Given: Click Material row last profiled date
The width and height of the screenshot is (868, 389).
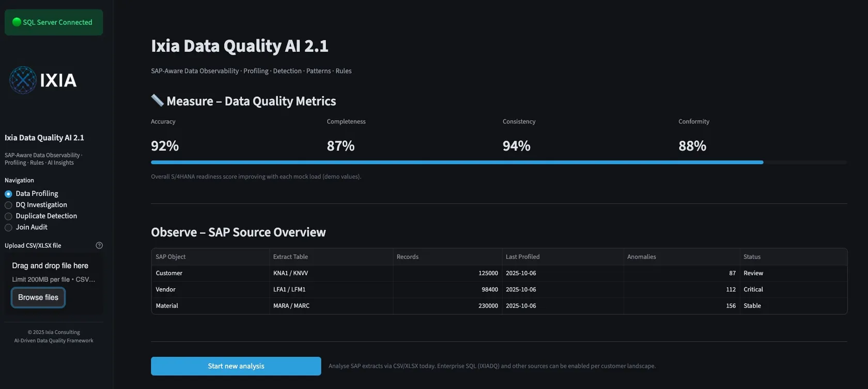Looking at the screenshot, I should tap(563, 306).
